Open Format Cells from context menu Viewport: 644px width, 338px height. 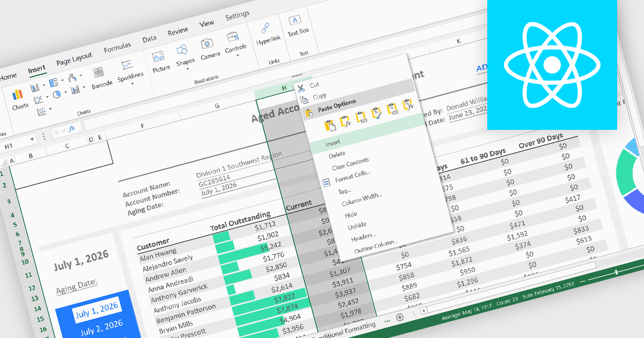[x=353, y=177]
